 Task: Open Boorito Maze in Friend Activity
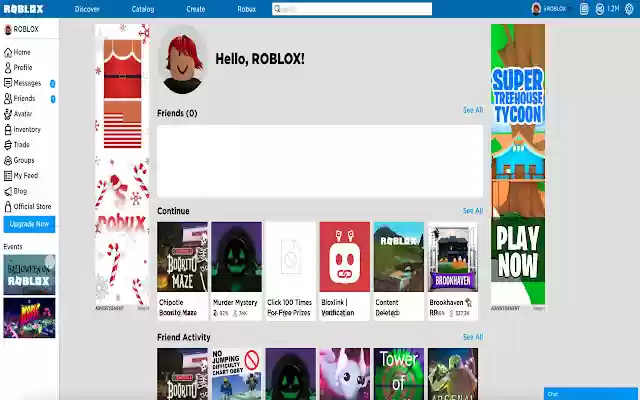click(182, 373)
